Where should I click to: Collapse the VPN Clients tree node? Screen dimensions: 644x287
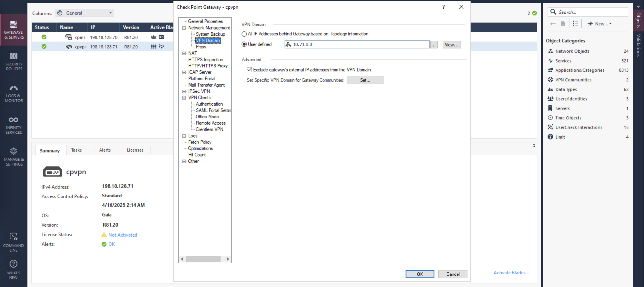tap(184, 98)
